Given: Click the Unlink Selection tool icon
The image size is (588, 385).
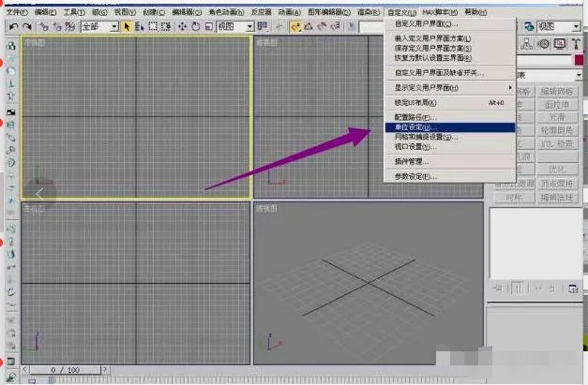Looking at the screenshot, I should (57, 26).
